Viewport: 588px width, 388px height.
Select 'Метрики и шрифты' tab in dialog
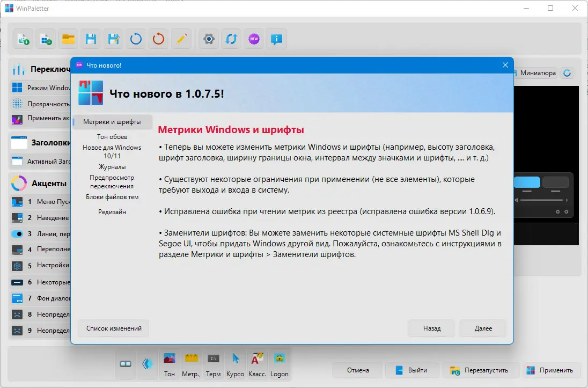[112, 122]
